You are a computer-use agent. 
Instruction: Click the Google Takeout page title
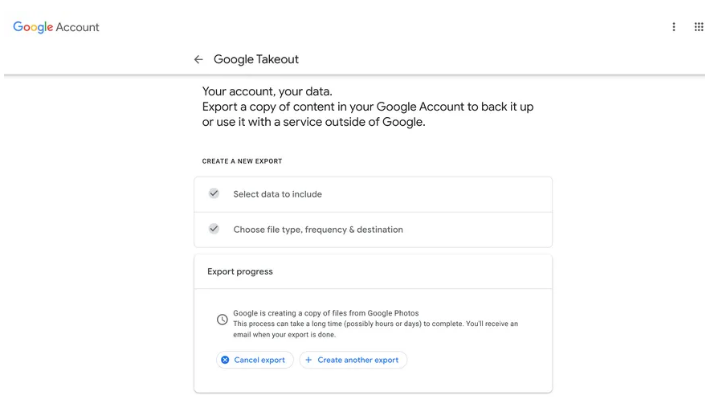click(x=256, y=60)
